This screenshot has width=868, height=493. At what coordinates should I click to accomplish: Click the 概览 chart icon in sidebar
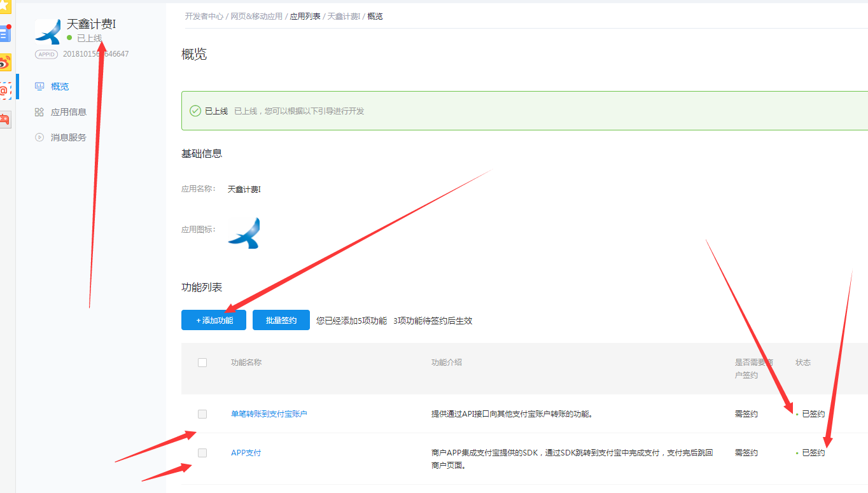click(x=39, y=87)
